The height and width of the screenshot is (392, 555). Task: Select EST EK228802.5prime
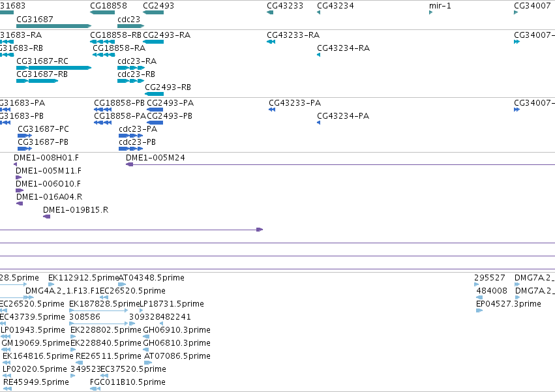(x=106, y=331)
